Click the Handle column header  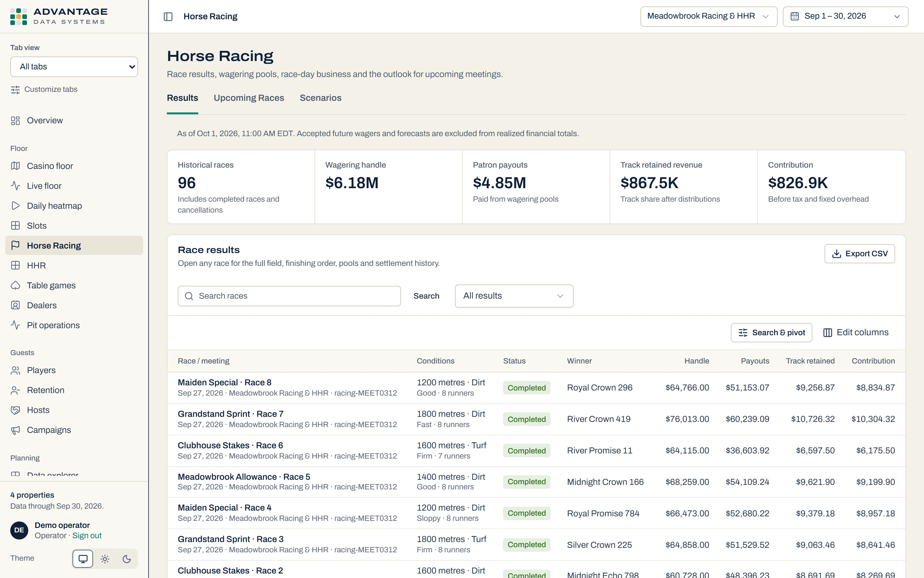(x=697, y=361)
